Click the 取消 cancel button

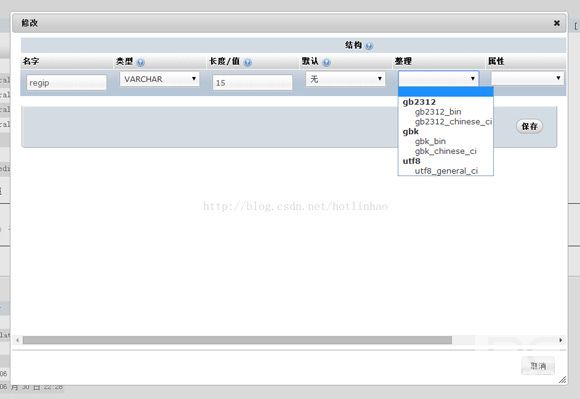coord(538,366)
